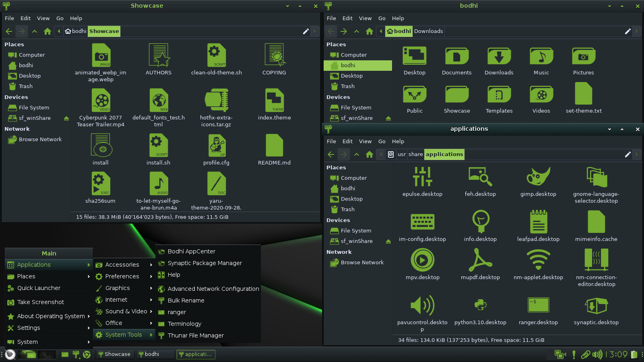The width and height of the screenshot is (644, 362).
Task: Click 'share' path segment in applications window
Action: tap(416, 154)
